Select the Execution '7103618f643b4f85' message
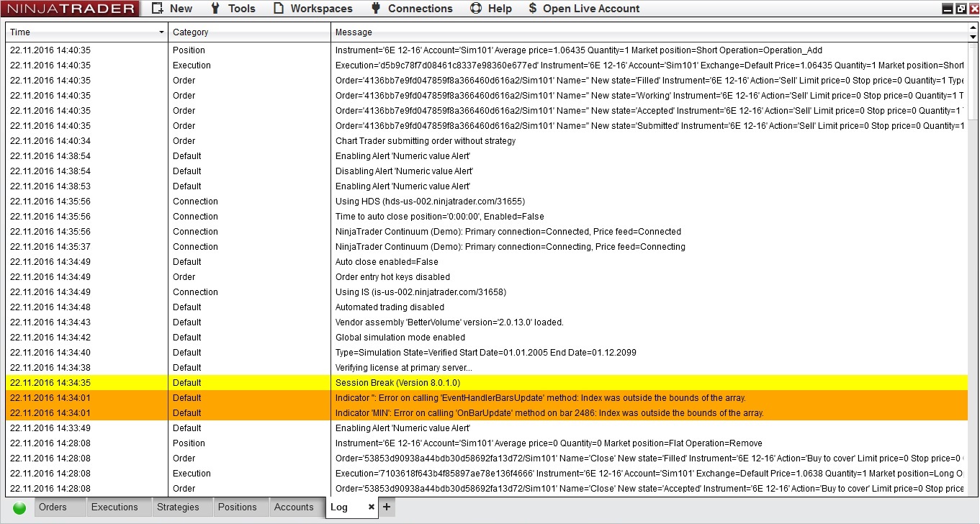Screen dimensions: 980x524 tap(649, 474)
